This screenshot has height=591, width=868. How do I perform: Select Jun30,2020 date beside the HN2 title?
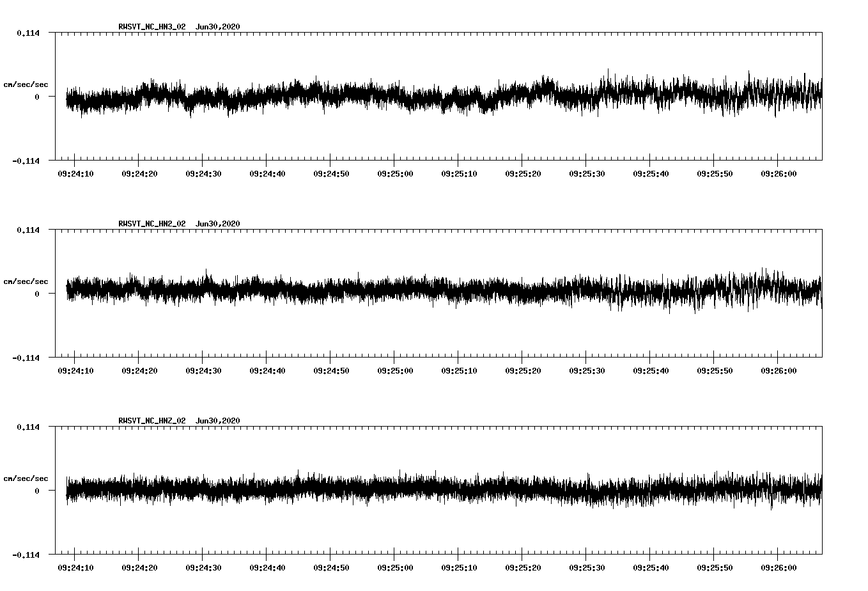click(218, 224)
